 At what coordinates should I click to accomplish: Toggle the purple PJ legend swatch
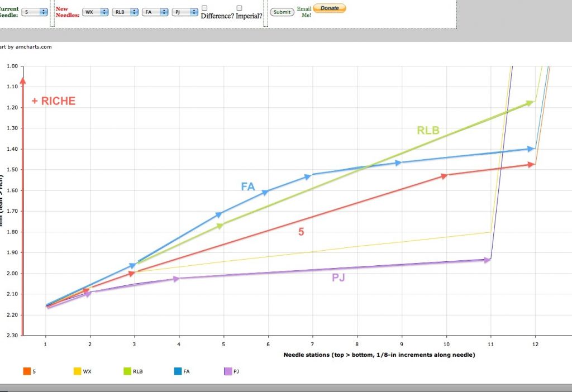coord(228,371)
